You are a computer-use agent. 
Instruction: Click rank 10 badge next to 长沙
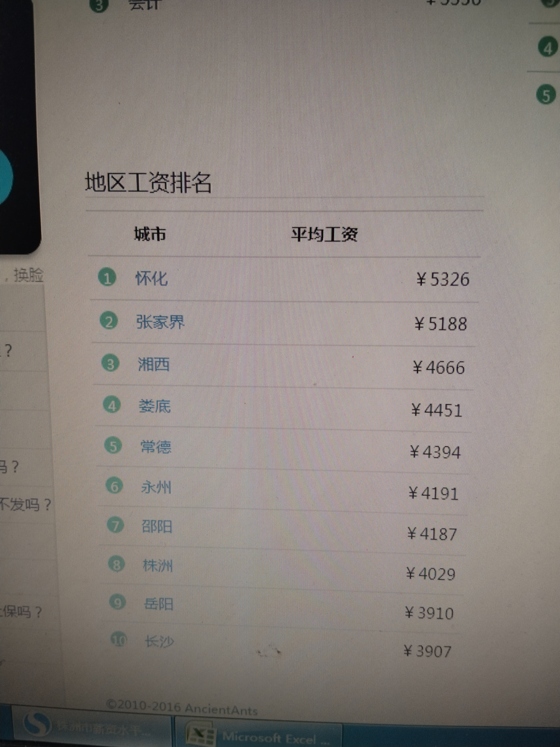coord(119,639)
